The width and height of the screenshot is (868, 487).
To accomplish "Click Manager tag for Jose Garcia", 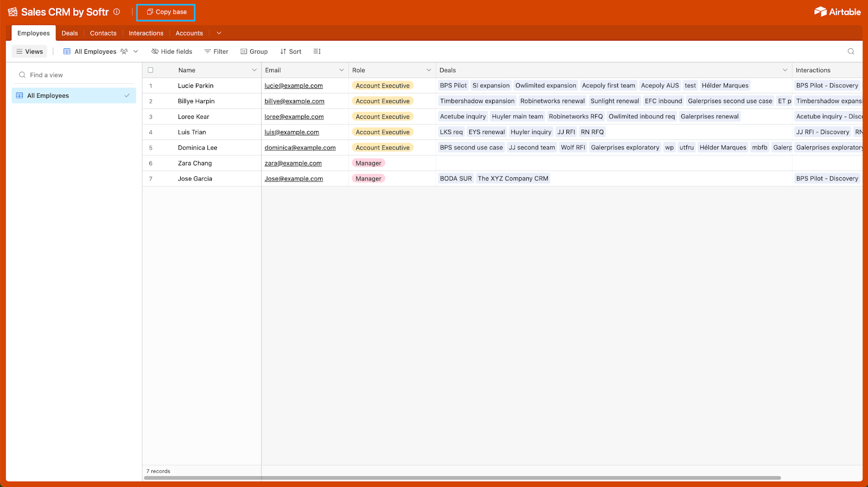I will click(x=368, y=178).
